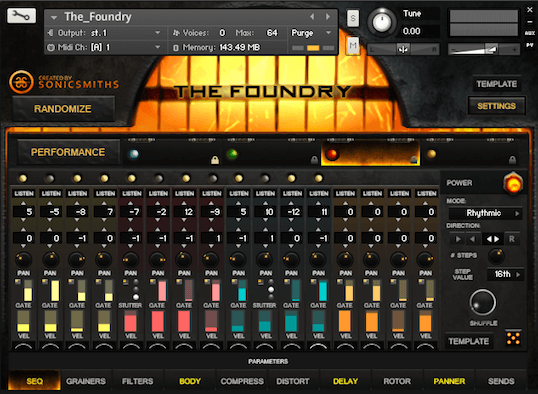Viewport: 538px width, 394px height.
Task: Switch to the BODY tab
Action: 190,381
